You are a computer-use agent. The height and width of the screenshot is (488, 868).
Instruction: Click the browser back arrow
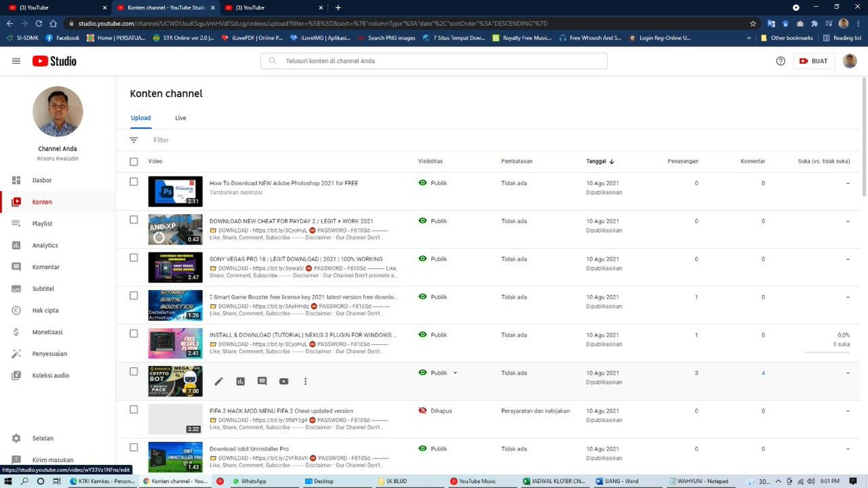pyautogui.click(x=10, y=23)
